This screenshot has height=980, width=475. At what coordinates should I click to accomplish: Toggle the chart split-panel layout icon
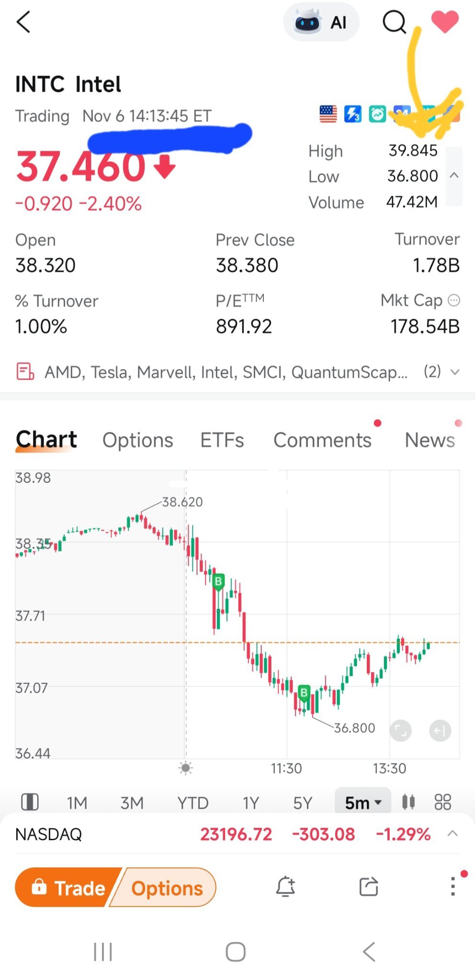[30, 802]
